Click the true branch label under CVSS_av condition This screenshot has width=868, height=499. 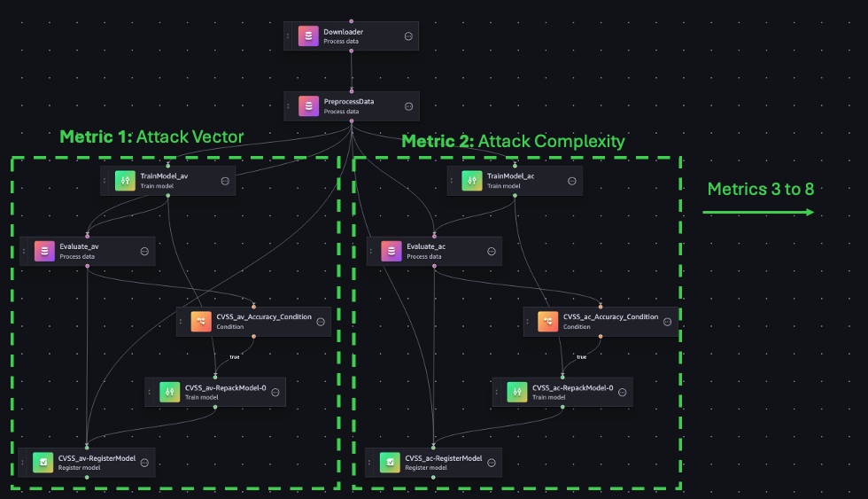235,356
